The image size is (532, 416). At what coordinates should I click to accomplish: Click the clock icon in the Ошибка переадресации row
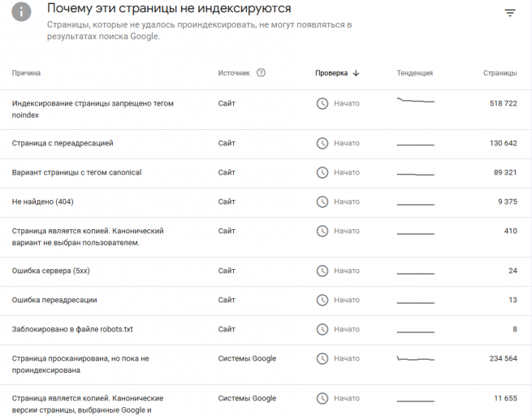point(322,300)
